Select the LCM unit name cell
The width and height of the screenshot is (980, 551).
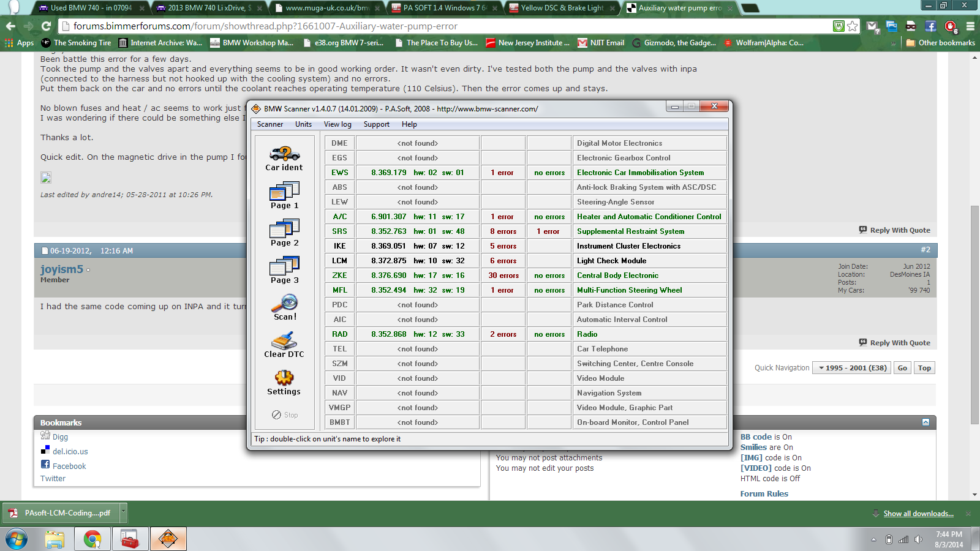click(339, 261)
